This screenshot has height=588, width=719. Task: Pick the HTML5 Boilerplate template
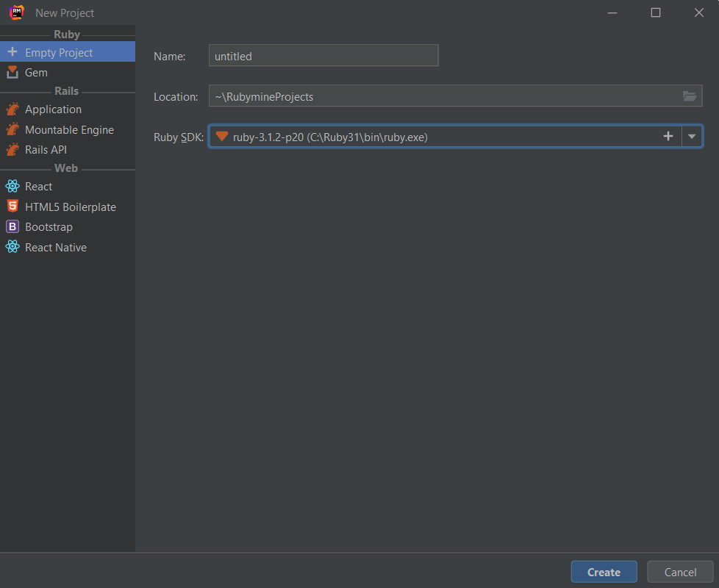coord(68,207)
